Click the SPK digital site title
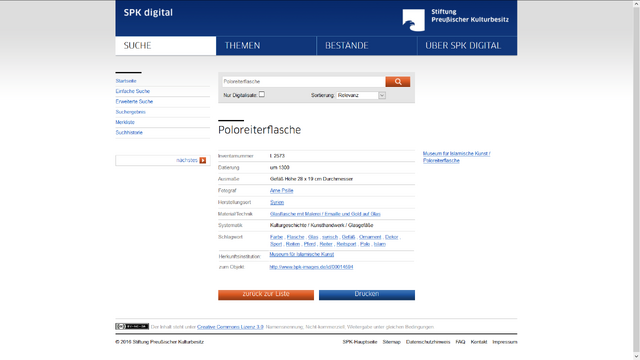This screenshot has width=640, height=360. [x=148, y=13]
